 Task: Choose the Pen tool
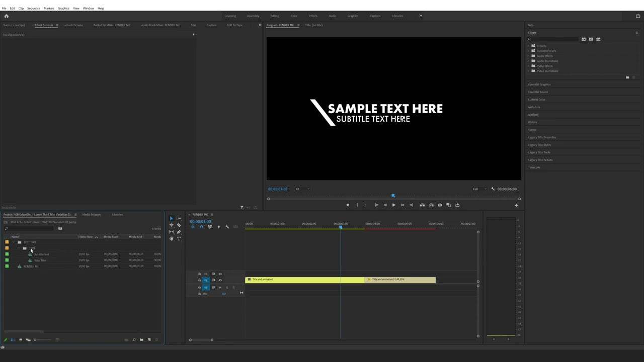pyautogui.click(x=179, y=232)
